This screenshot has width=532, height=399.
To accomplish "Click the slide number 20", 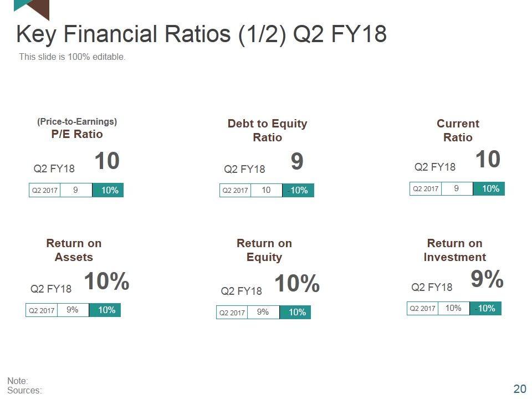I will click(x=520, y=389).
